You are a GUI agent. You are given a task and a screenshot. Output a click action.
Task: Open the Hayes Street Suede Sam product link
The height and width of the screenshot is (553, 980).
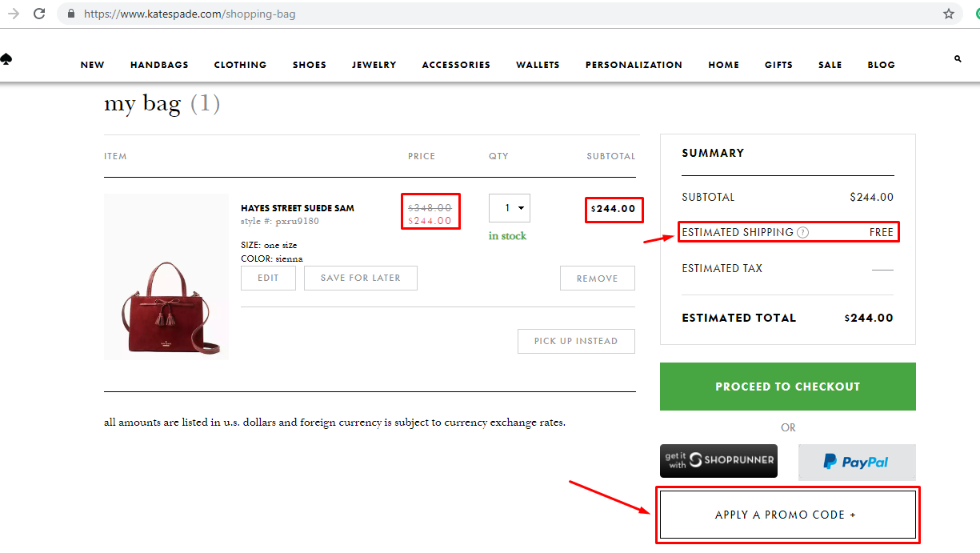coord(298,208)
